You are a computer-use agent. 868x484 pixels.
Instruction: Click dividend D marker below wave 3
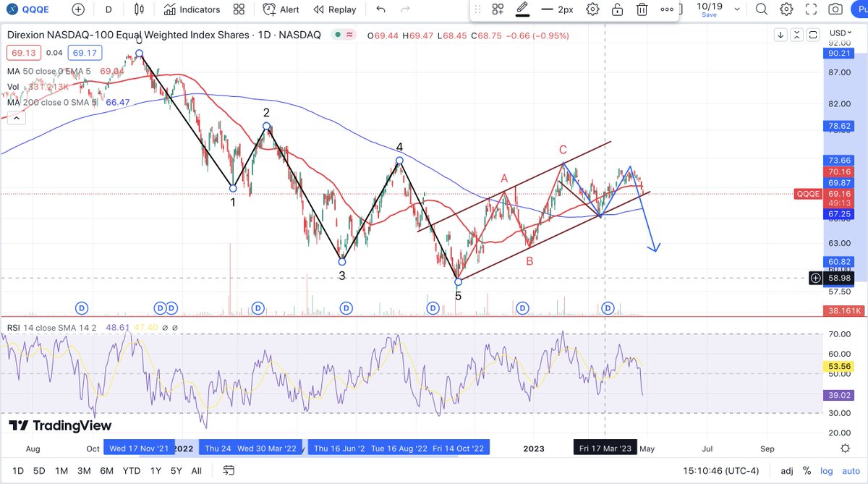[346, 308]
